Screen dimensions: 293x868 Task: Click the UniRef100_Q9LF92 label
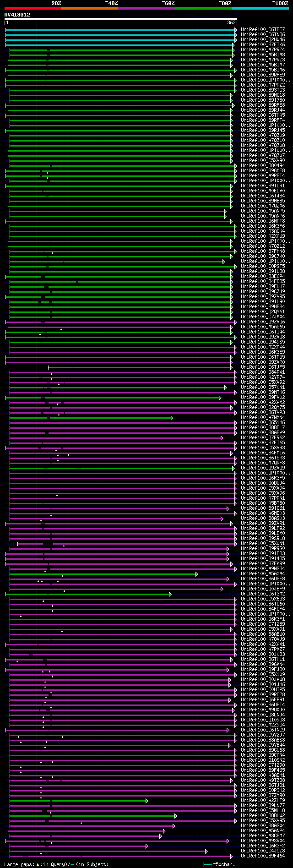[x=263, y=529]
